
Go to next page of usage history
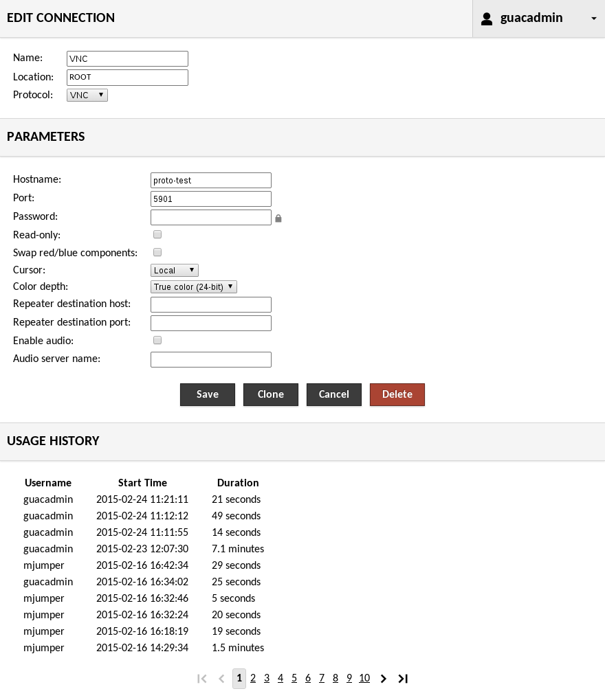(384, 679)
